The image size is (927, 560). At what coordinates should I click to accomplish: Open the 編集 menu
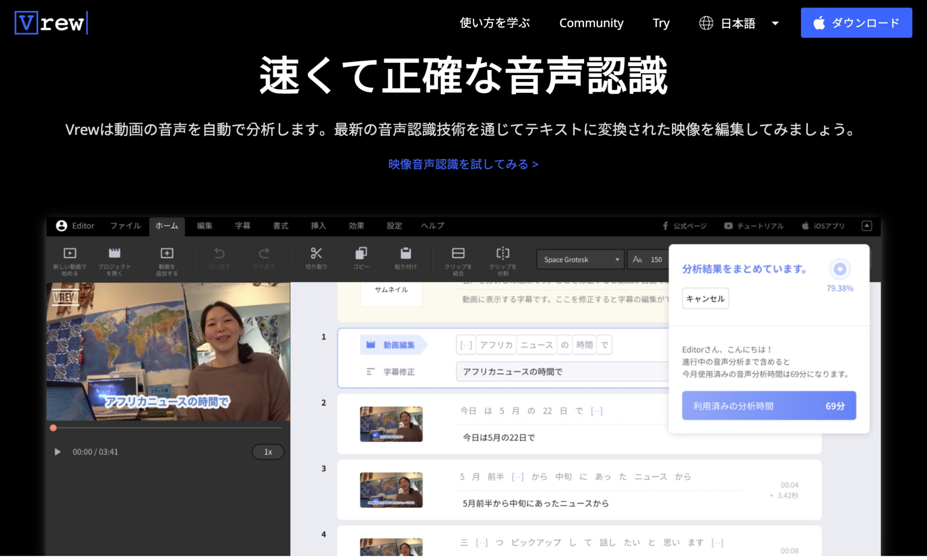[x=204, y=226]
